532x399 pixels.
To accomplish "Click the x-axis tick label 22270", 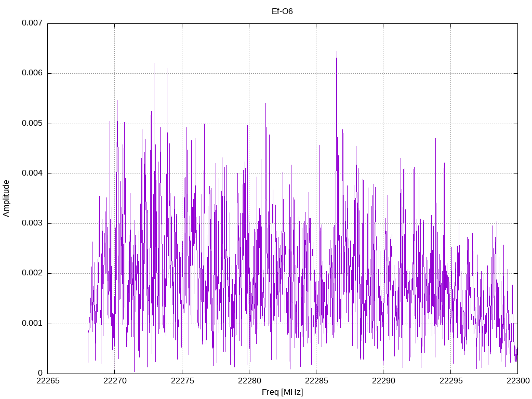I will [x=115, y=381].
